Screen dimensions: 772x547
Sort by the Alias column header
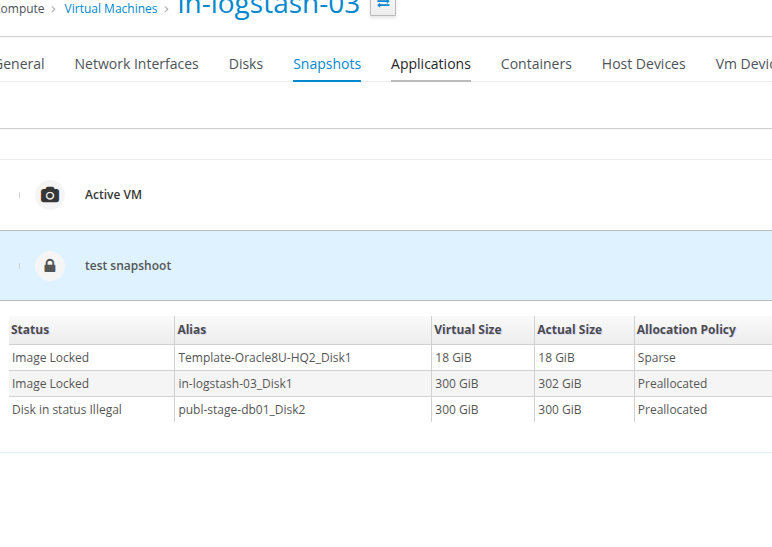pyautogui.click(x=192, y=330)
